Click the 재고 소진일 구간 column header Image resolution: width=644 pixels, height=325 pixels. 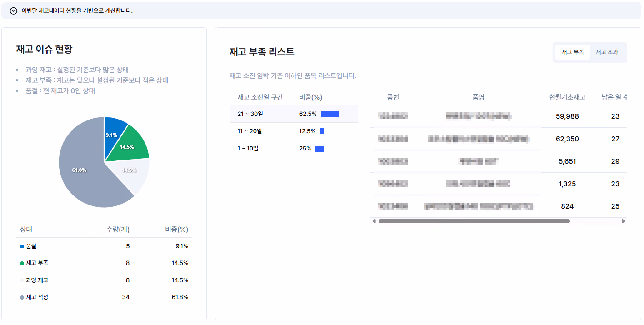click(x=260, y=97)
